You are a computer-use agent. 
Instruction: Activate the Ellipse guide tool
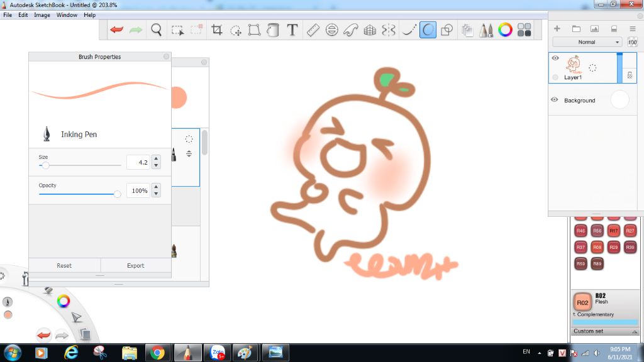(332, 30)
